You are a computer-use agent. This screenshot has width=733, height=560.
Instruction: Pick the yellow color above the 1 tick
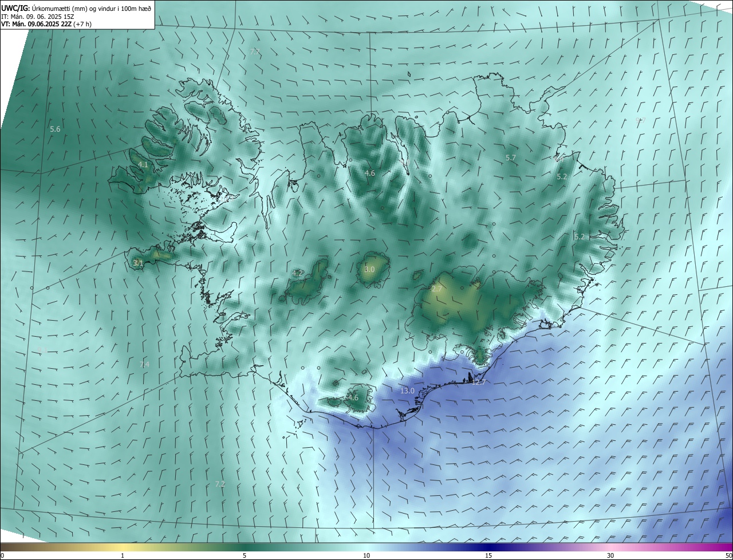(x=123, y=547)
